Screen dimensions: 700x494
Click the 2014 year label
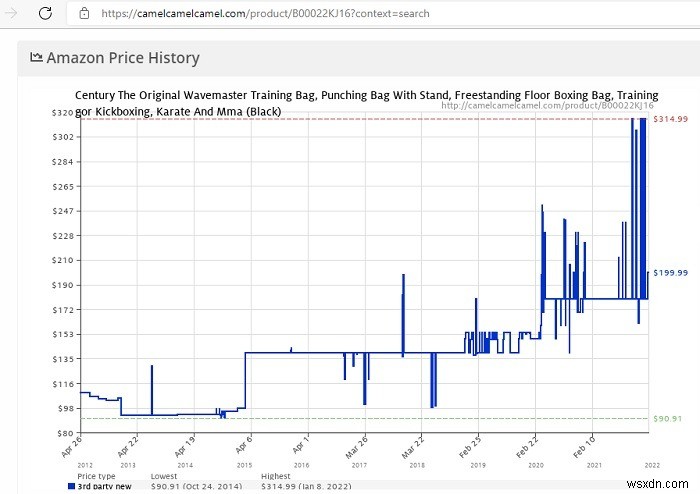185,465
